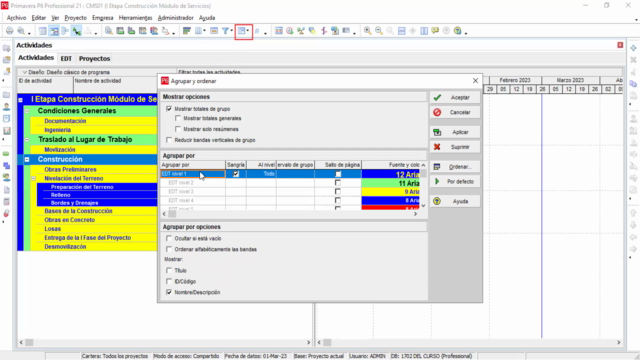Click the Level Resources toolbar icon
This screenshot has height=360, width=640.
[301, 31]
